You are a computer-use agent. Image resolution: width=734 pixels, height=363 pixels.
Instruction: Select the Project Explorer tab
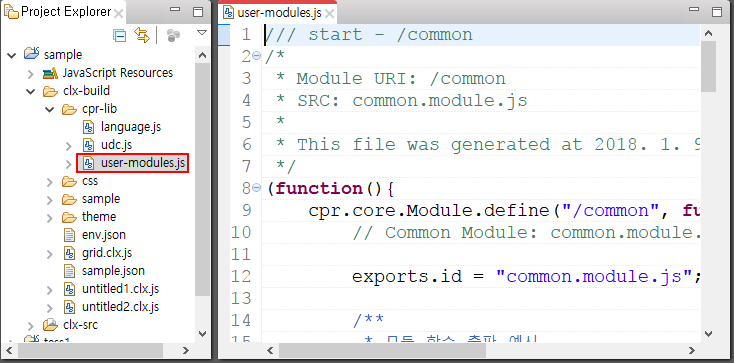[x=64, y=12]
